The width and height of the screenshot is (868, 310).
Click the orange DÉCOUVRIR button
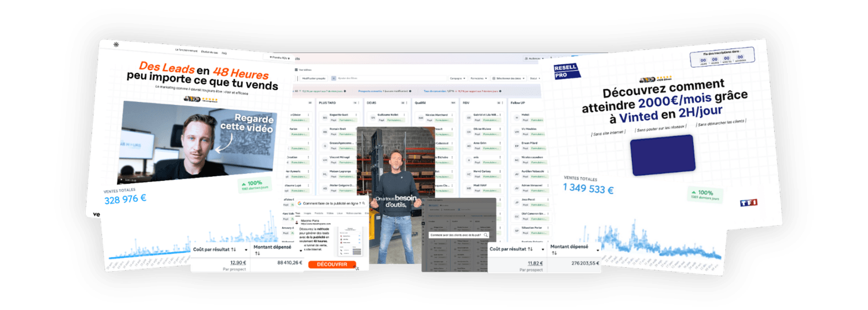point(332,264)
